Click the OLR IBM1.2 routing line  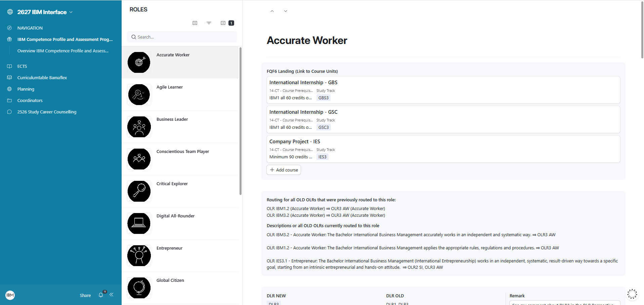326,208
